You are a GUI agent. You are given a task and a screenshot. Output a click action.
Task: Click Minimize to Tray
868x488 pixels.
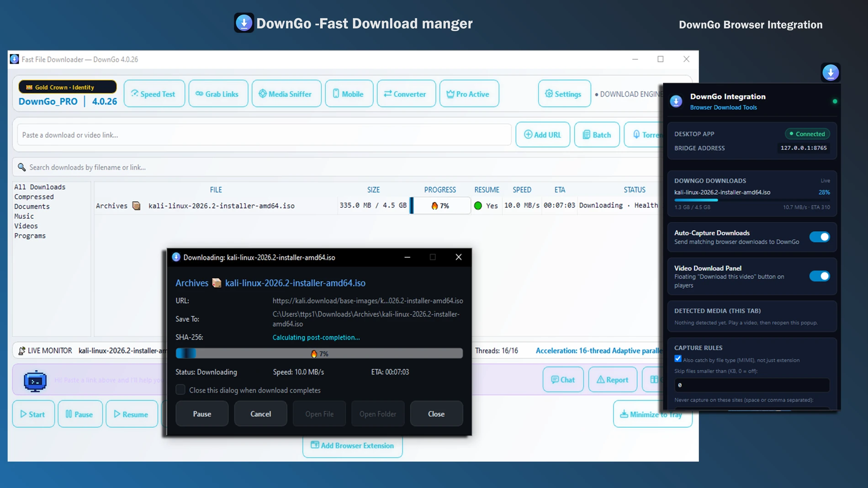click(652, 414)
